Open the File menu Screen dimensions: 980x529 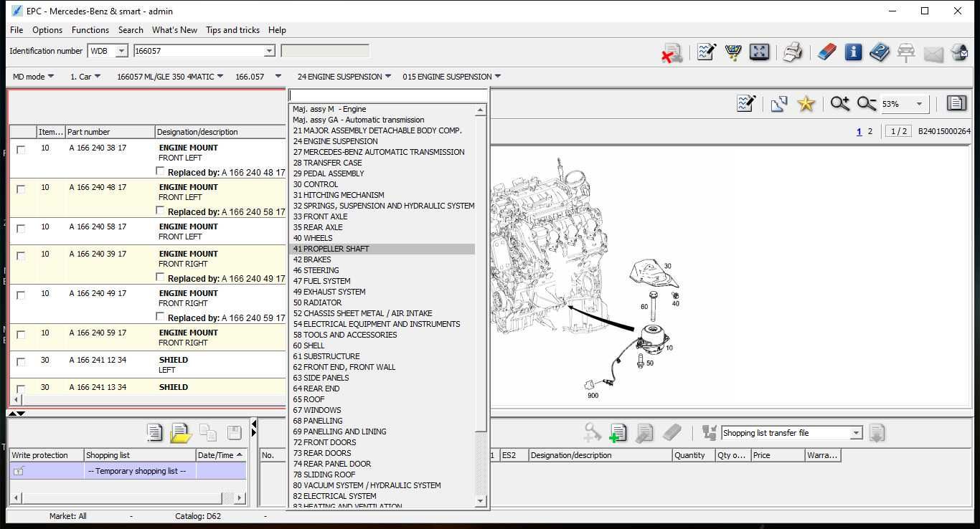(17, 30)
